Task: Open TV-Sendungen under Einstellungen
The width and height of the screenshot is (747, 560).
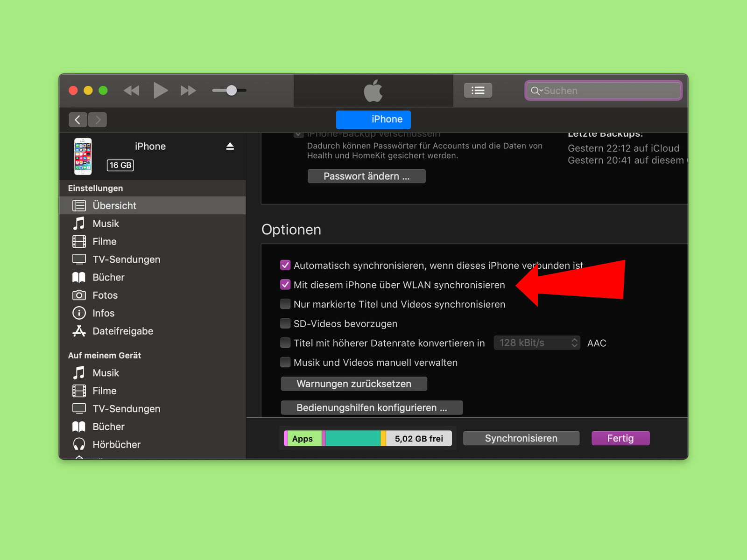Action: point(152,259)
